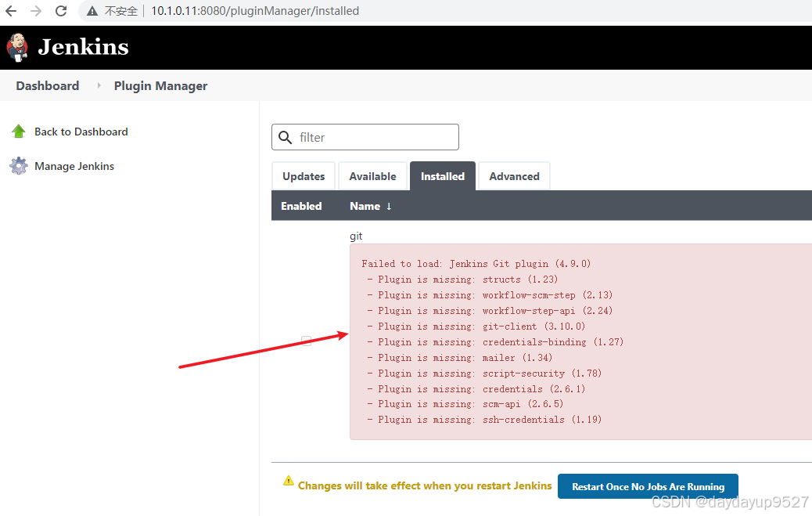Screen dimensions: 812x516
Task: Focus the plugin filter input field
Action: tap(365, 137)
